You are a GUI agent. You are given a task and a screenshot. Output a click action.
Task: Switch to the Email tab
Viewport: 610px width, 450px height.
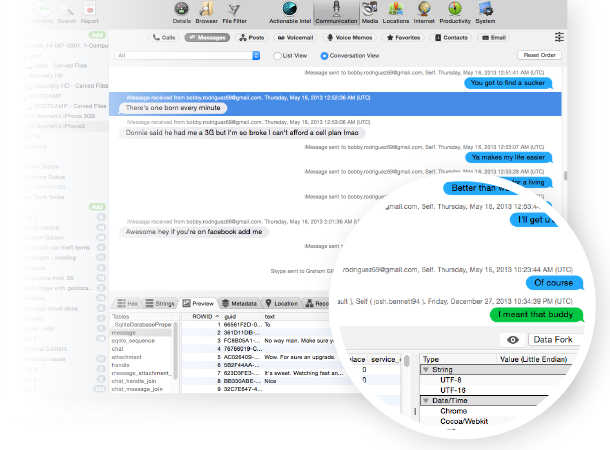(494, 38)
